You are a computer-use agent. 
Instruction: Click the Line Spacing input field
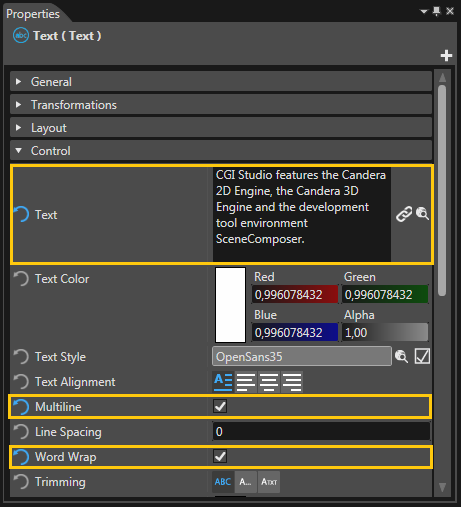tap(321, 432)
